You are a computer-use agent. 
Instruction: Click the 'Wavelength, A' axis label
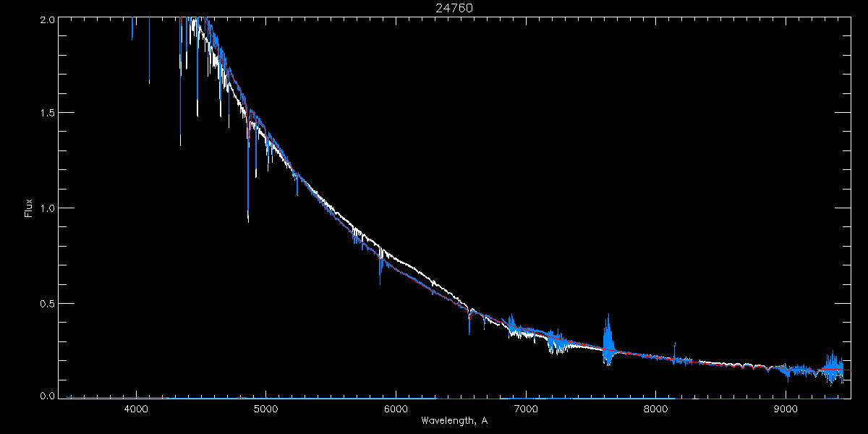point(454,420)
